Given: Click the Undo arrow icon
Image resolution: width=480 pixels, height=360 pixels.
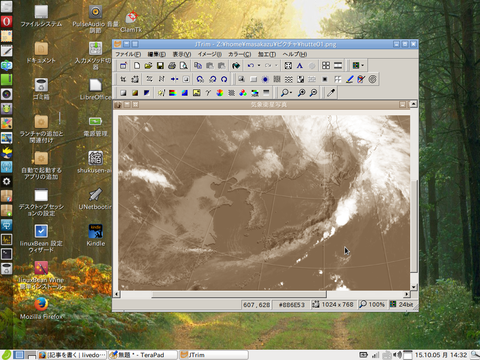Looking at the screenshot, I should pyautogui.click(x=251, y=66).
